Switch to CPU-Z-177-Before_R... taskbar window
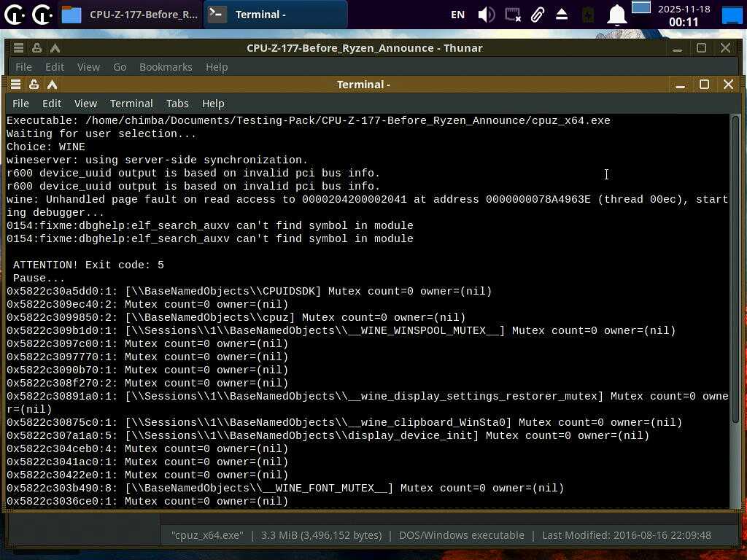 [x=130, y=15]
